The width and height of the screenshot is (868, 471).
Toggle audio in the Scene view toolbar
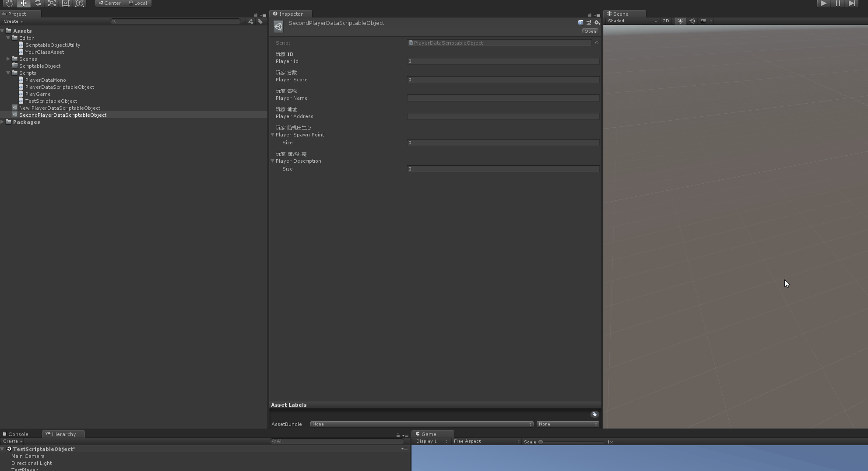coord(692,21)
